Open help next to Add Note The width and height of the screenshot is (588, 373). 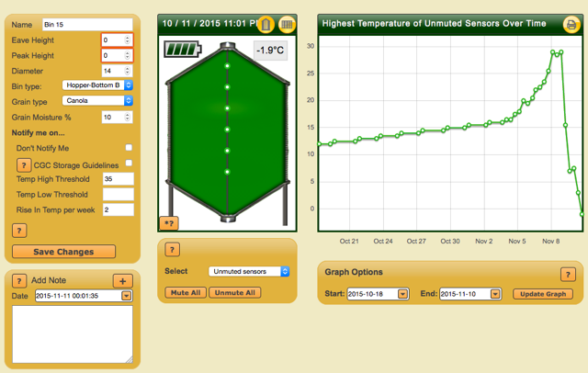19,280
